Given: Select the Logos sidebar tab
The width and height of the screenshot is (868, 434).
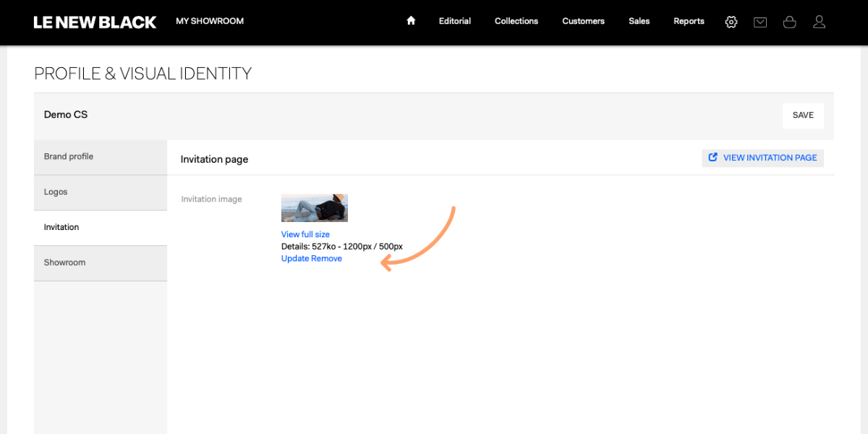Looking at the screenshot, I should tap(101, 192).
